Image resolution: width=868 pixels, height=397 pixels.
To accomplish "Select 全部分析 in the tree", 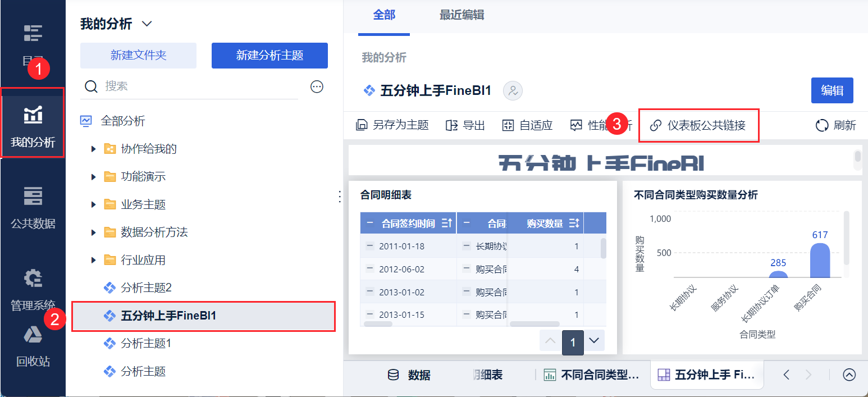I will pos(122,121).
